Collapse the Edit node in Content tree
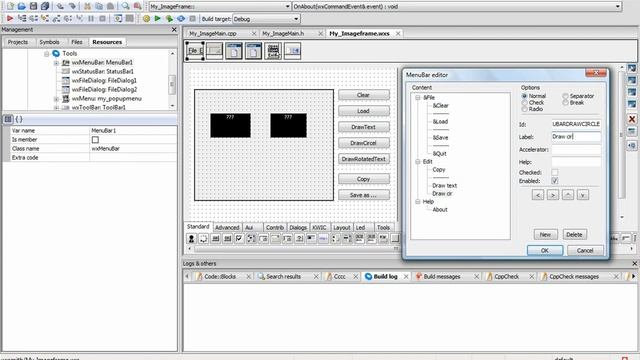Screen dimensions: 640x360 pyautogui.click(x=418, y=162)
